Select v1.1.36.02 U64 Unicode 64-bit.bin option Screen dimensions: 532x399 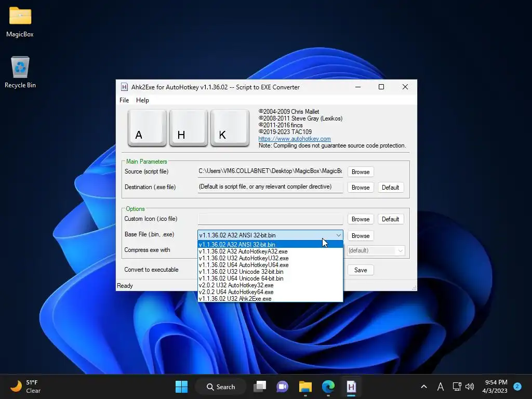[270, 278]
